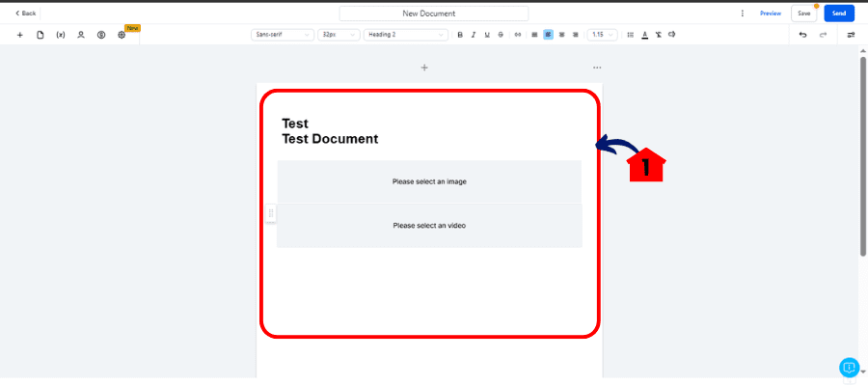
Task: Open the page options ellipsis above page
Action: pyautogui.click(x=597, y=68)
